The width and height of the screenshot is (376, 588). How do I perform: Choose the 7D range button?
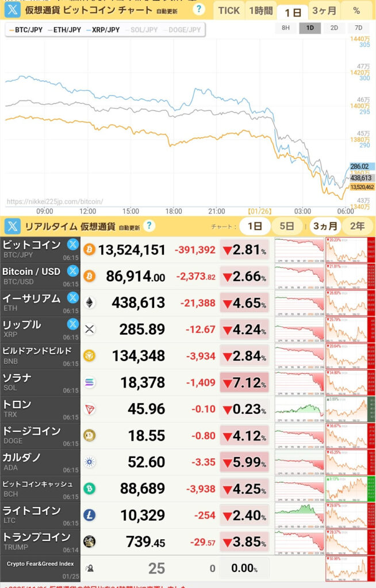coord(358,28)
